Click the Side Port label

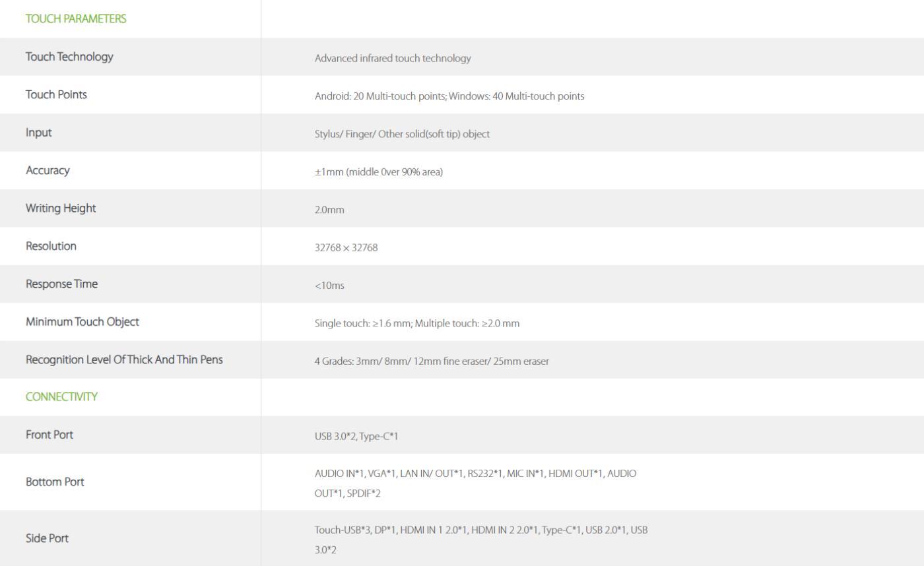coord(47,538)
